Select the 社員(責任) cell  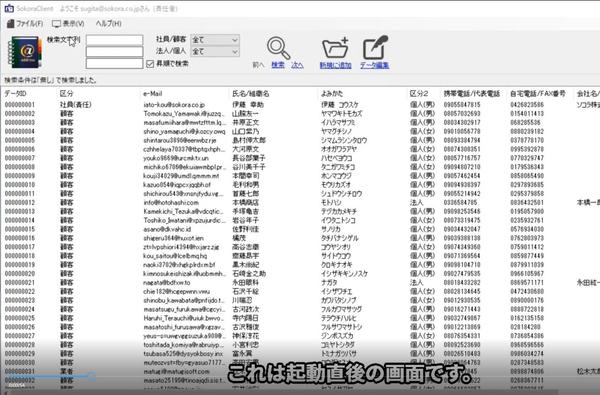[75, 105]
